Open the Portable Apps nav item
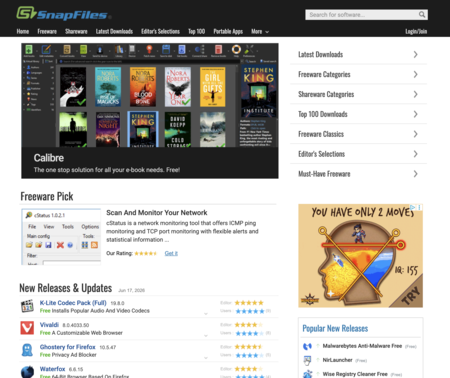This screenshot has width=450, height=378. point(228,31)
